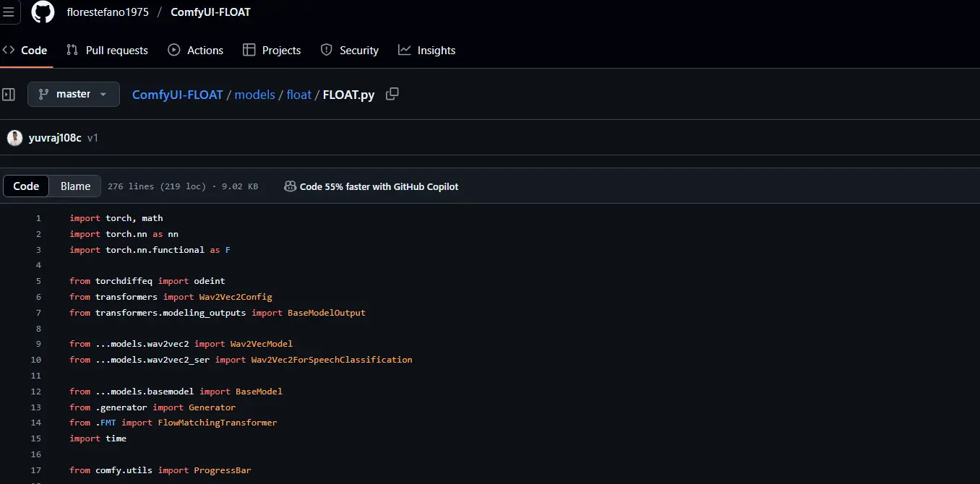Copy the file path with copy icon
The width and height of the screenshot is (980, 484).
tap(392, 94)
